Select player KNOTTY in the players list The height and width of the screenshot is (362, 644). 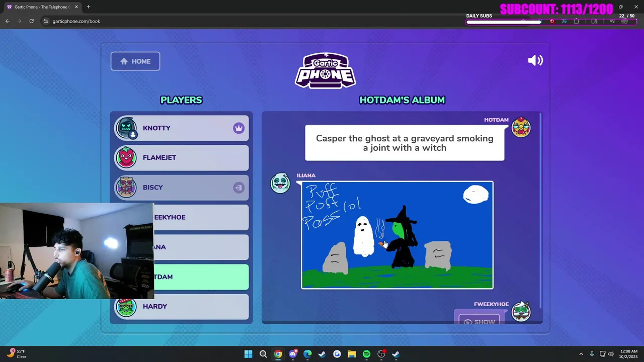pyautogui.click(x=182, y=128)
